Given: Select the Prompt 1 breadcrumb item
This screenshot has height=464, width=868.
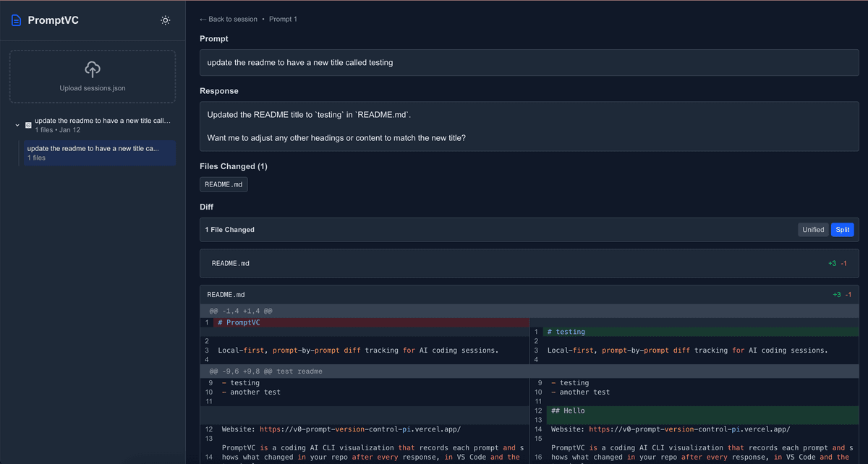Looking at the screenshot, I should pyautogui.click(x=283, y=19).
